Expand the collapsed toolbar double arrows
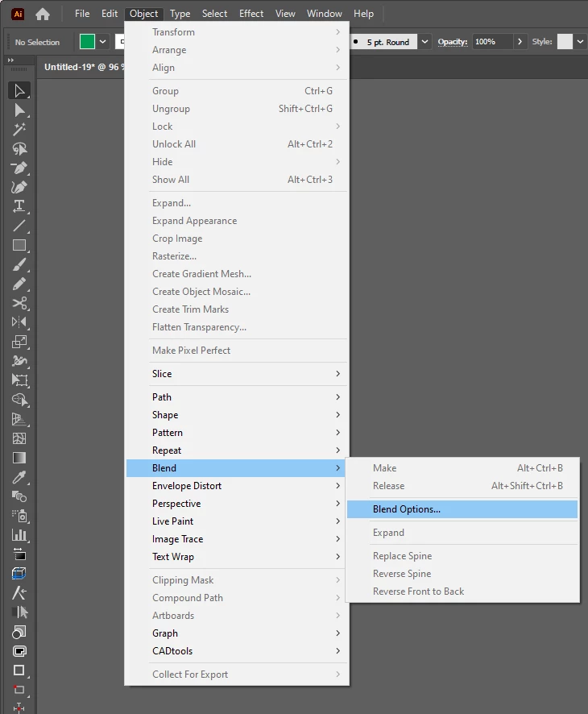588x714 pixels. [x=11, y=60]
